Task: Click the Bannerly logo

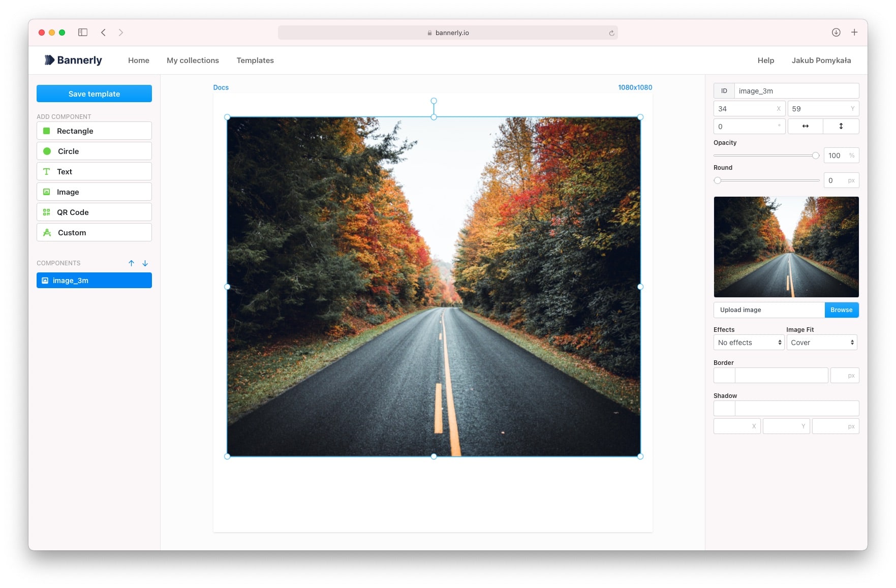Action: [73, 60]
